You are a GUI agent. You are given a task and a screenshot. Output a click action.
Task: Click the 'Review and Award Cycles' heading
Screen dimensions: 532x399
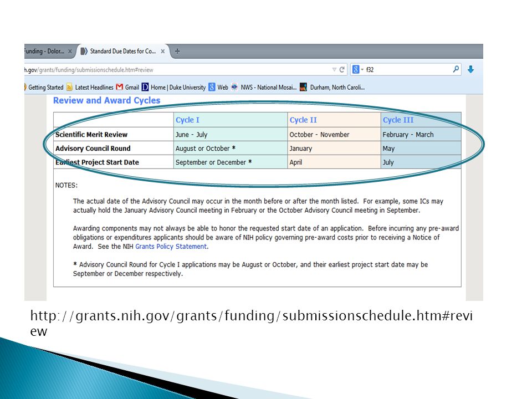tap(106, 100)
